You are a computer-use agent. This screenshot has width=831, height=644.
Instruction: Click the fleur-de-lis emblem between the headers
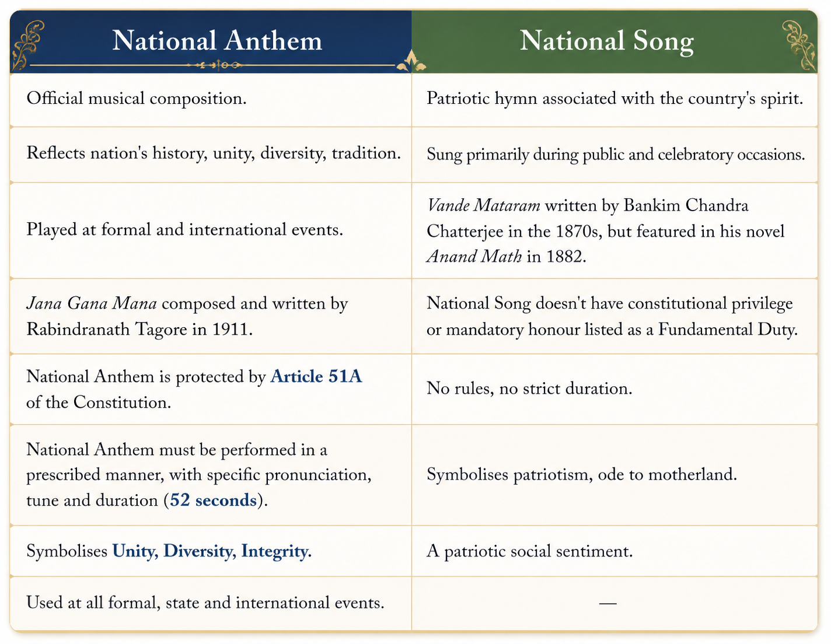(411, 62)
